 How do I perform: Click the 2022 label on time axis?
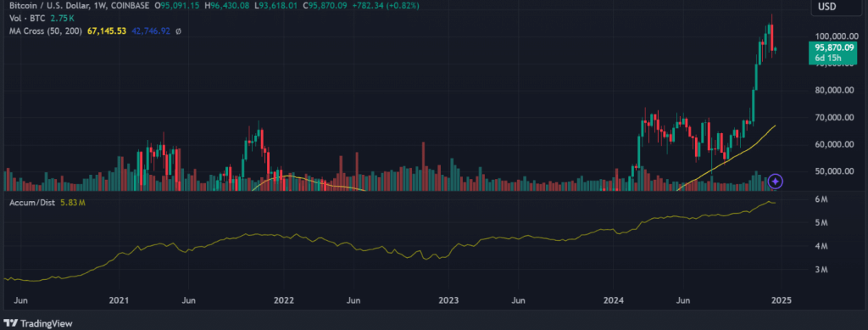tap(283, 300)
